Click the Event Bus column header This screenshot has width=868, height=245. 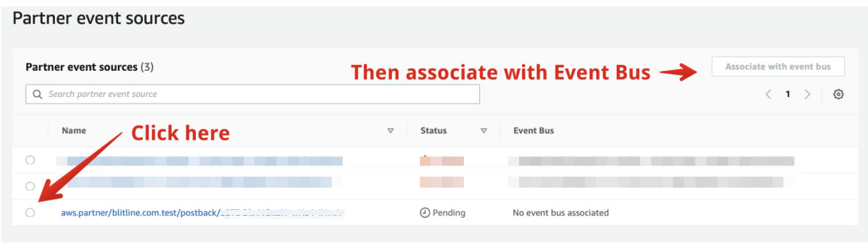click(534, 131)
